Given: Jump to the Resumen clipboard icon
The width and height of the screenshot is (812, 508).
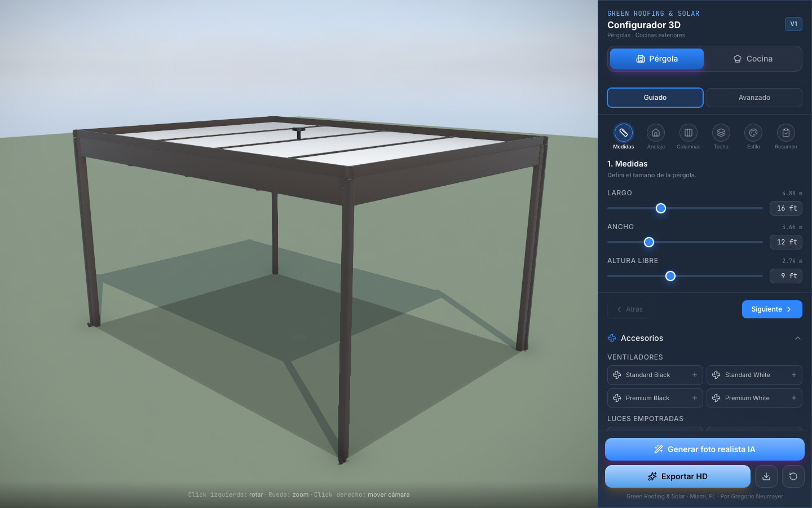Looking at the screenshot, I should click(x=786, y=133).
